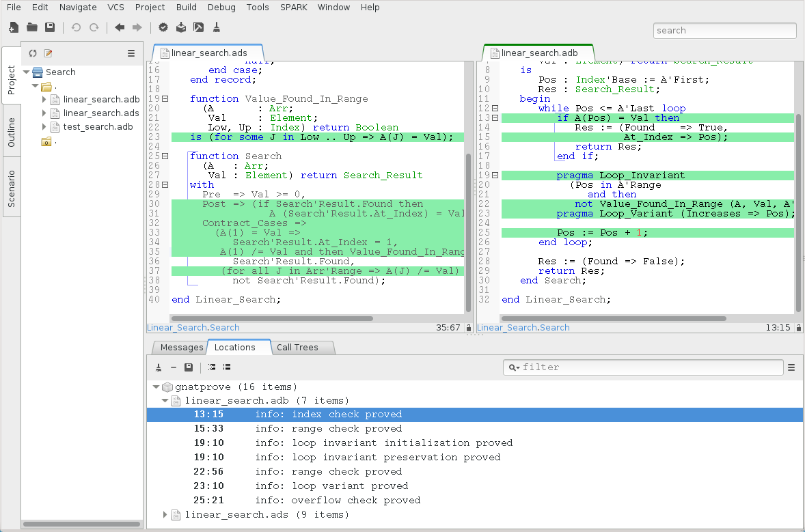Fold Value_Found_In_Range function at line 19
This screenshot has height=532, width=805.
(x=165, y=98)
